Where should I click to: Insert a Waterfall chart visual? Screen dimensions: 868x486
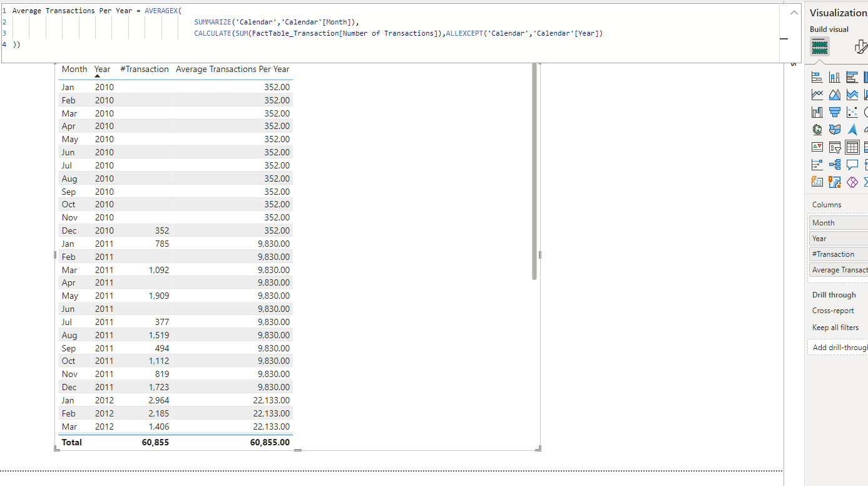point(817,112)
